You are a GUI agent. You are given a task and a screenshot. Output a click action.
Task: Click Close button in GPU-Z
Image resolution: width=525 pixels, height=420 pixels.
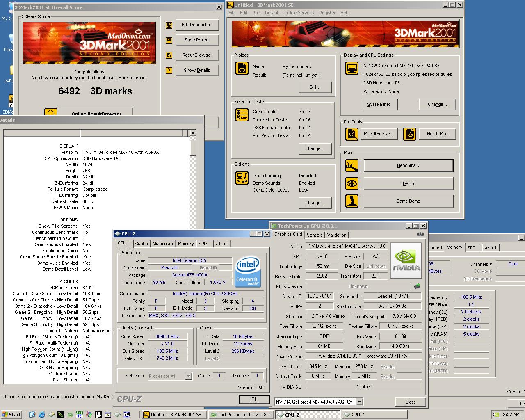point(411,402)
